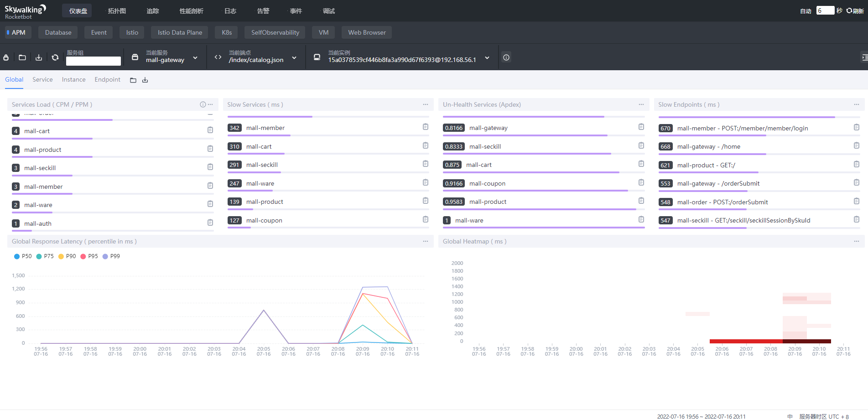Toggle P95 series in latency legend

pos(89,256)
